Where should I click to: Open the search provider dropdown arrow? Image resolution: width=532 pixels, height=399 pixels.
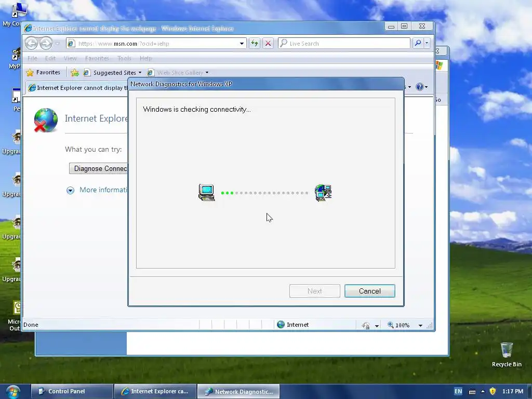[x=427, y=43]
